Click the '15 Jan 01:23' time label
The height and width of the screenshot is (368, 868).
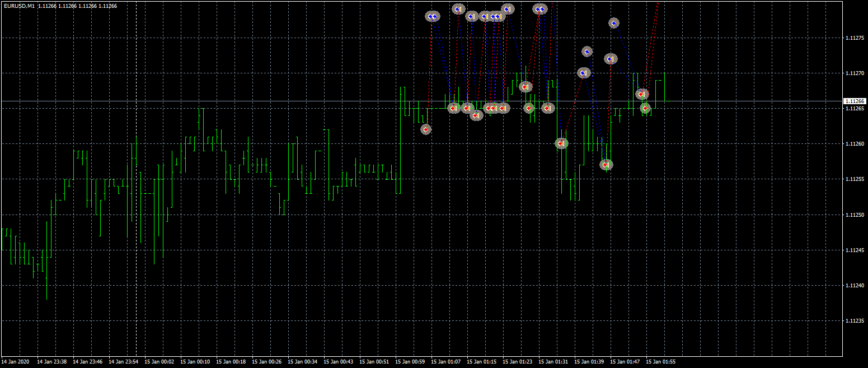click(x=518, y=362)
